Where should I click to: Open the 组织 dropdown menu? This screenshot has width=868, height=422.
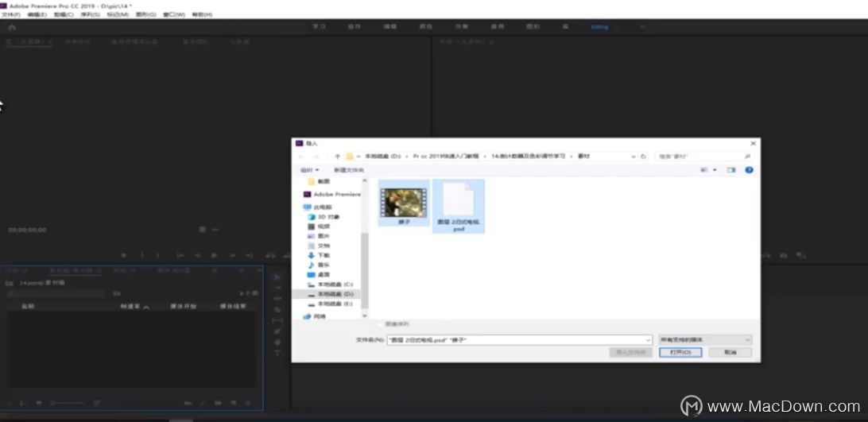(x=309, y=170)
